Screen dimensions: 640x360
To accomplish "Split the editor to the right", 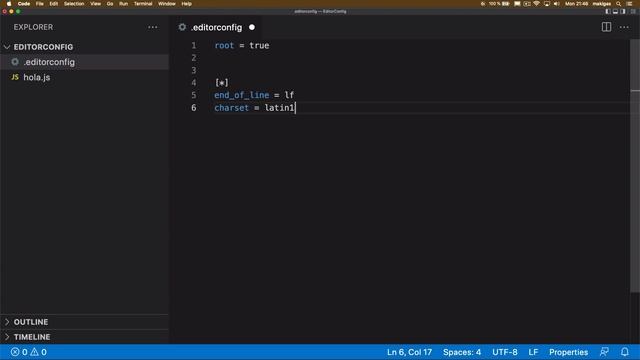I will (606, 27).
